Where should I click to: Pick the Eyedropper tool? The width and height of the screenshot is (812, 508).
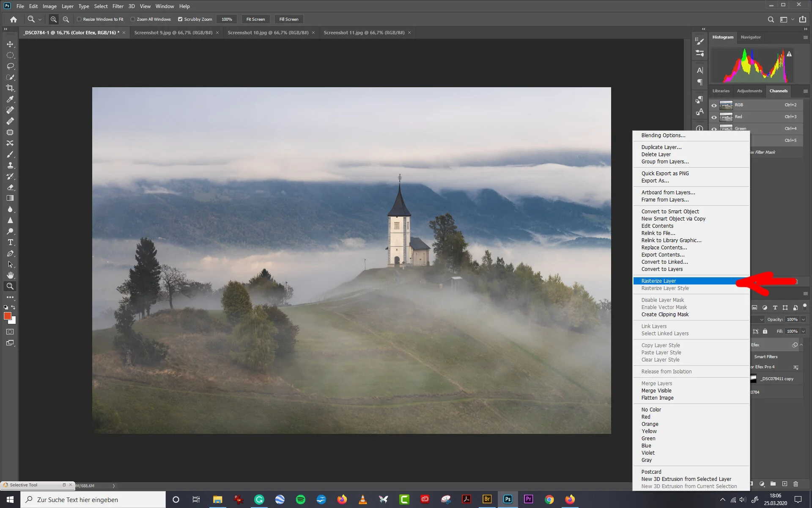10,99
